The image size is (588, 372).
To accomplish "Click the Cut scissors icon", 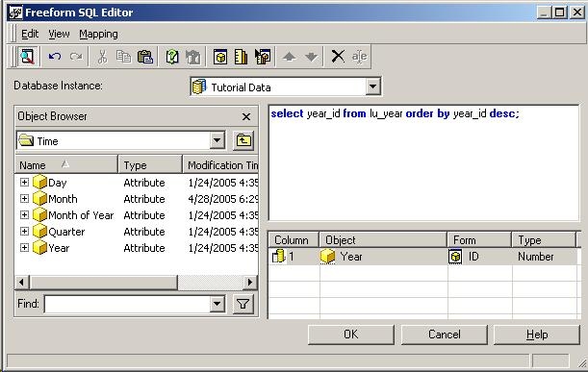I will point(102,57).
